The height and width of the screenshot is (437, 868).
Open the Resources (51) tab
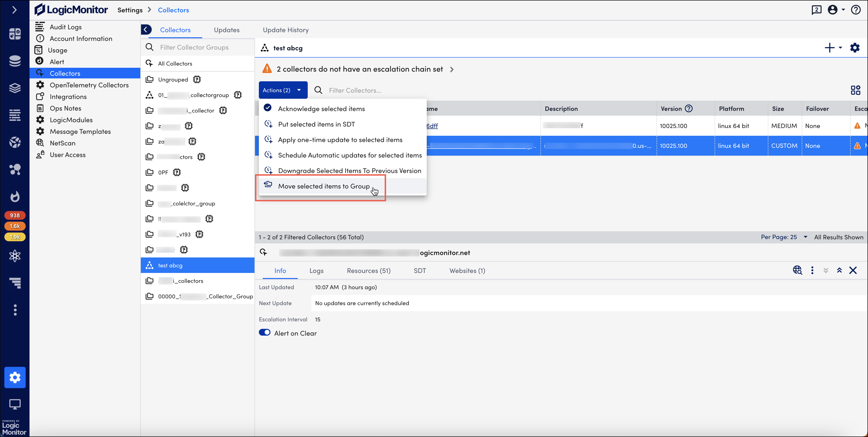click(368, 271)
